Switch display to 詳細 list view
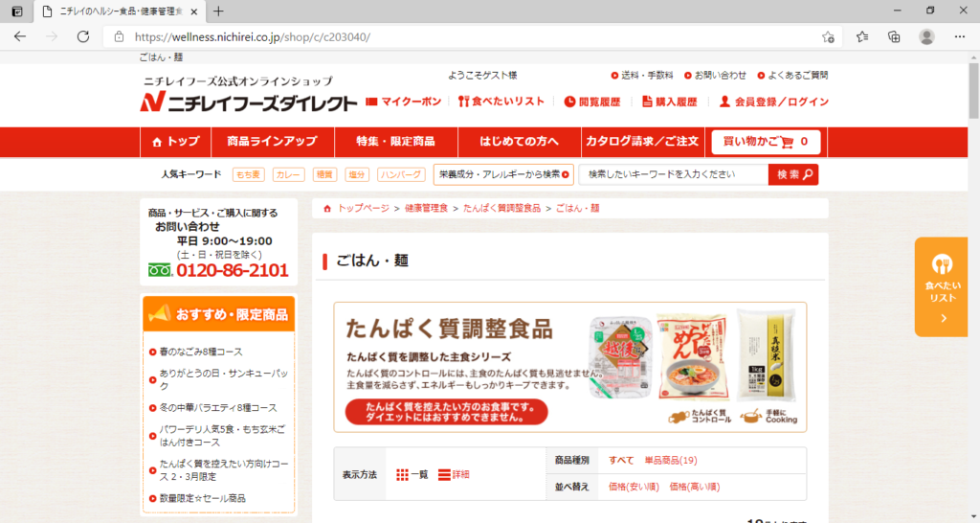 tap(454, 475)
